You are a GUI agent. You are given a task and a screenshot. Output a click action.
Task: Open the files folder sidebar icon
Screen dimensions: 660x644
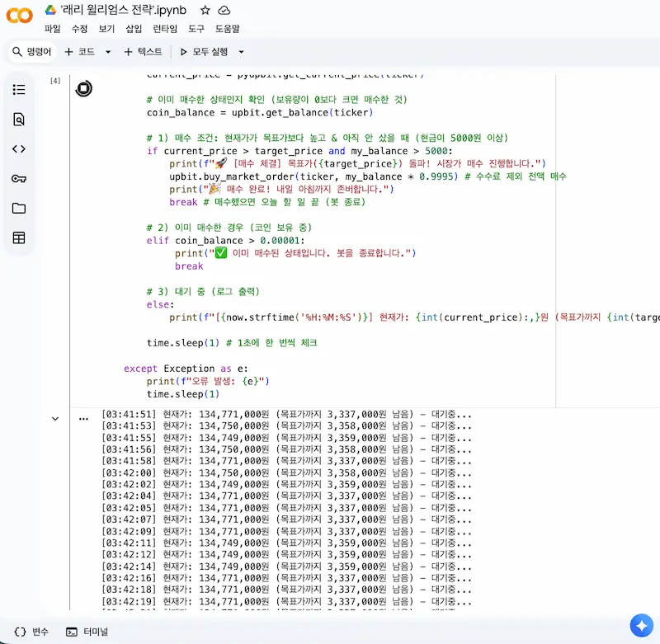tap(19, 209)
